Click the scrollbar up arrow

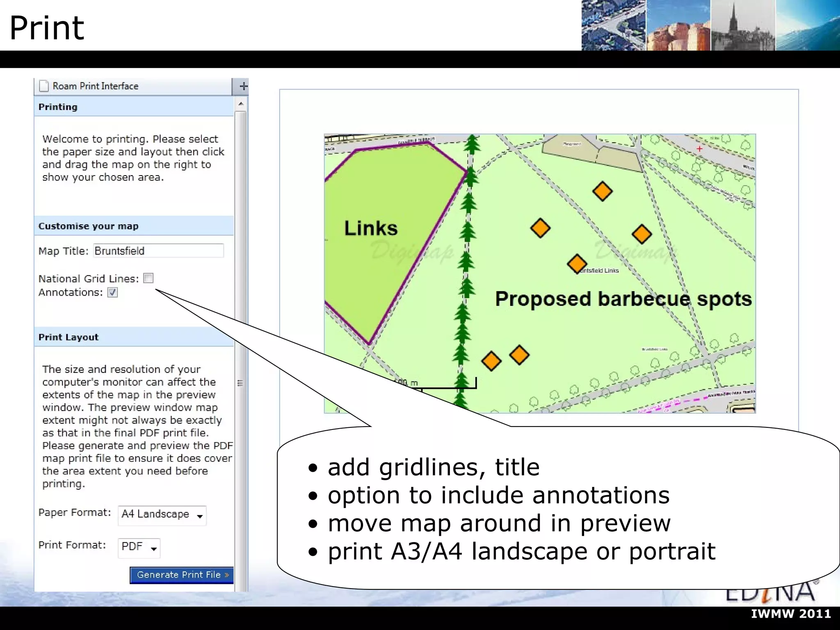[241, 103]
